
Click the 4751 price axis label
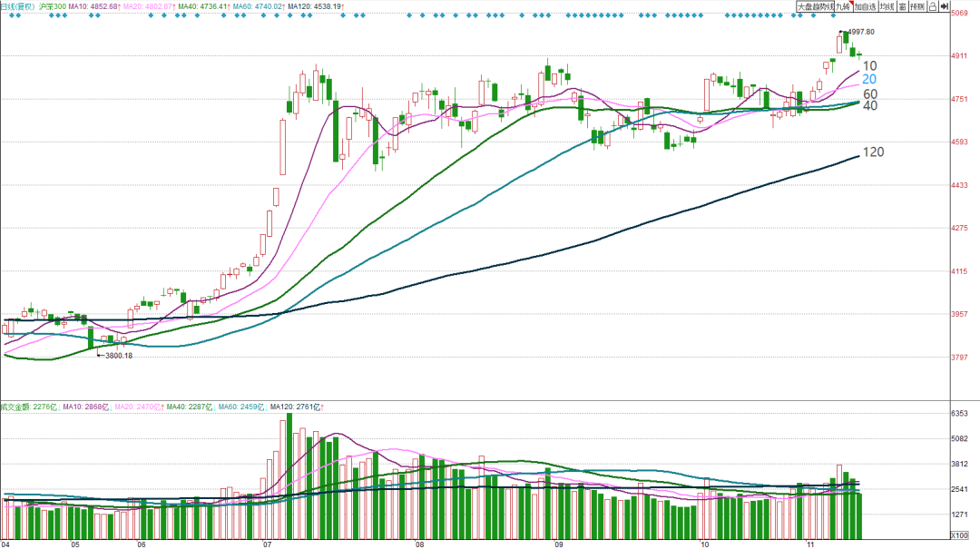[x=959, y=99]
